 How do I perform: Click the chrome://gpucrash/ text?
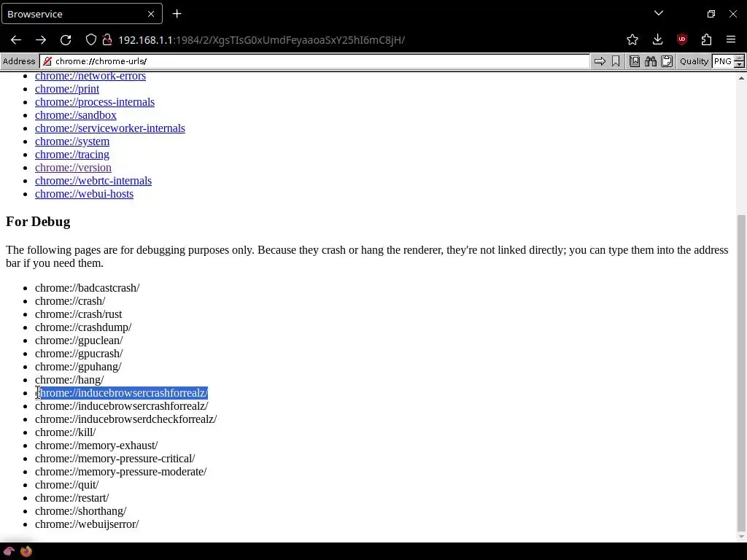pyautogui.click(x=79, y=354)
